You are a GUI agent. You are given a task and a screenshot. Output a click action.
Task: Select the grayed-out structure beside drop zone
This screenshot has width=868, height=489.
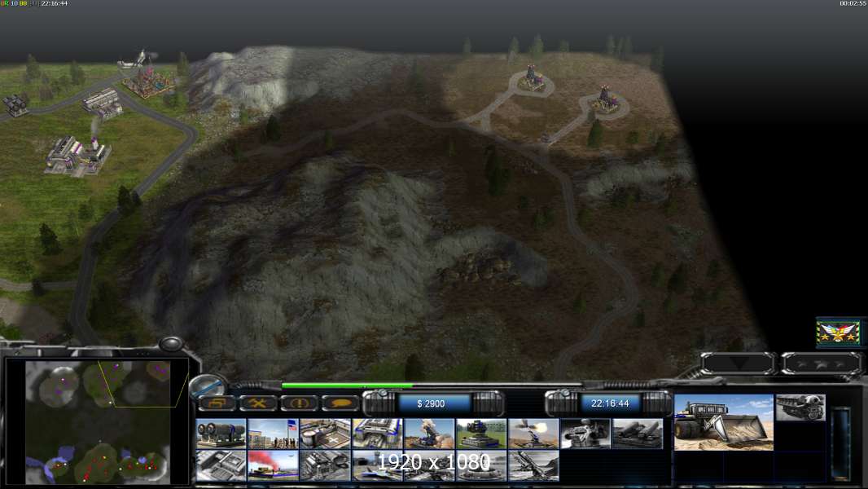click(325, 465)
